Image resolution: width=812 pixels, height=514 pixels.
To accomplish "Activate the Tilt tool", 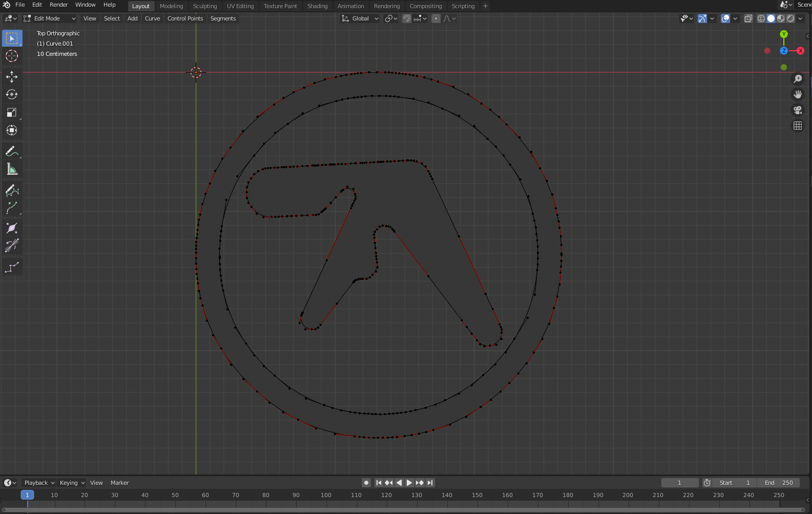I will (x=12, y=246).
